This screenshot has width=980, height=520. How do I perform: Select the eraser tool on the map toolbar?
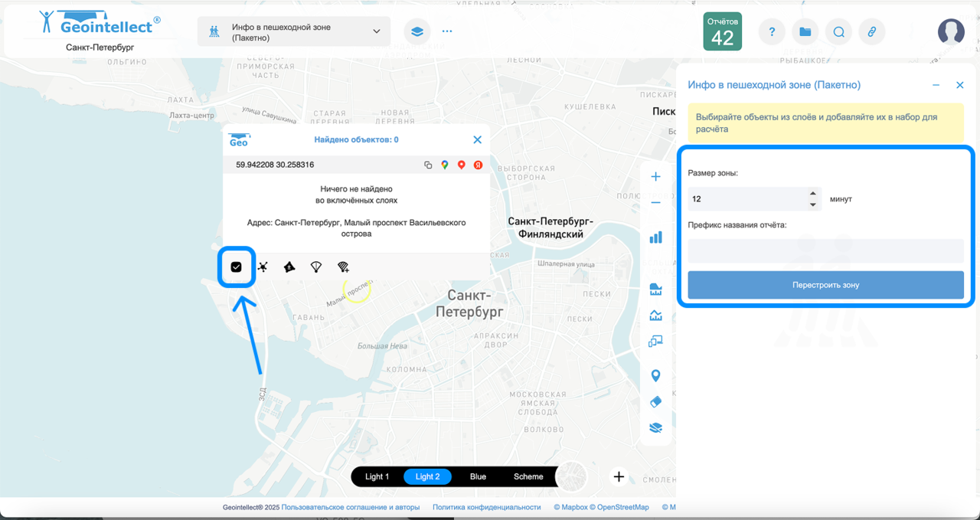click(655, 402)
